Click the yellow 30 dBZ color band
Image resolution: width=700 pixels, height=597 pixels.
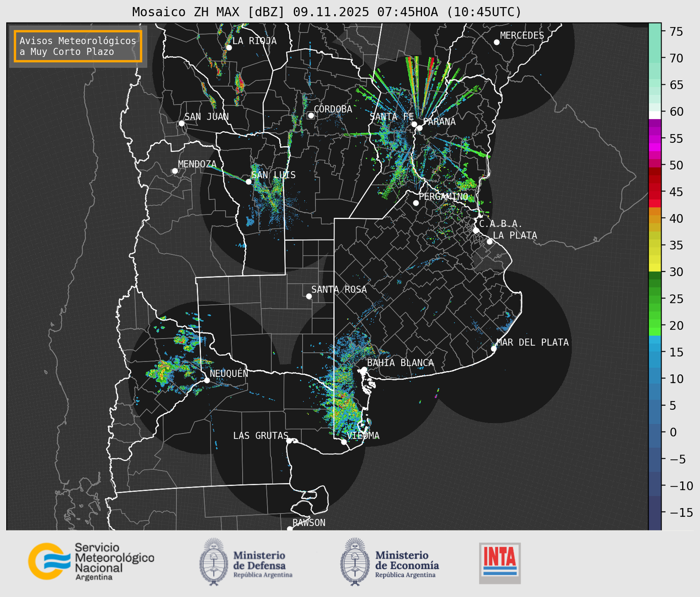tap(654, 268)
